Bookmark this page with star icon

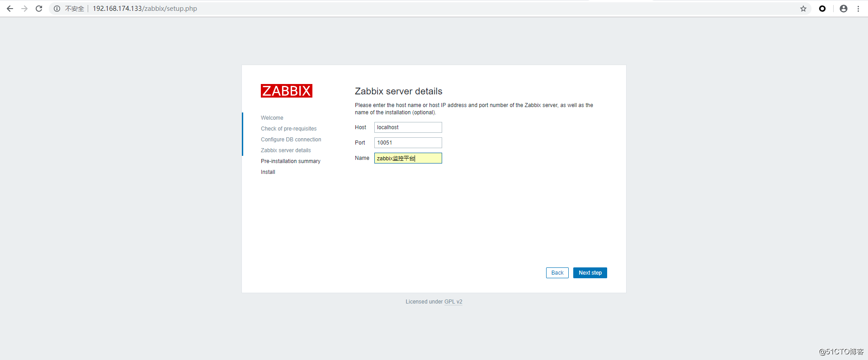click(803, 9)
